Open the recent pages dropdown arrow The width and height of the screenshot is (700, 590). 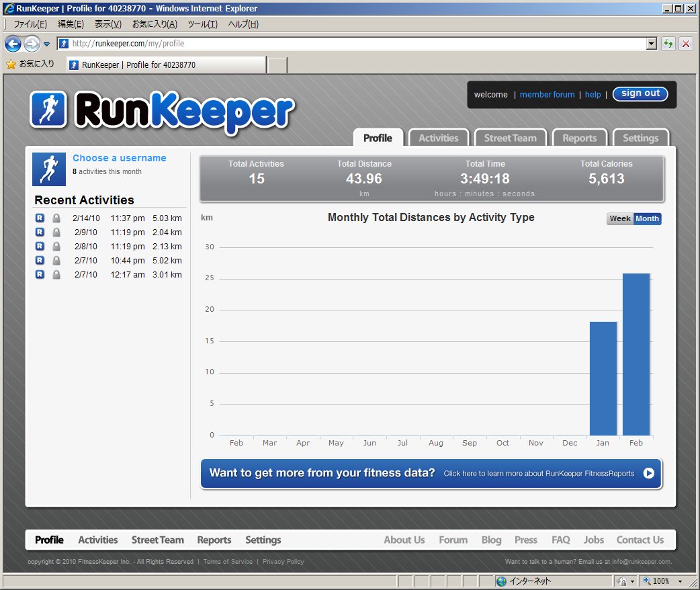[x=47, y=44]
